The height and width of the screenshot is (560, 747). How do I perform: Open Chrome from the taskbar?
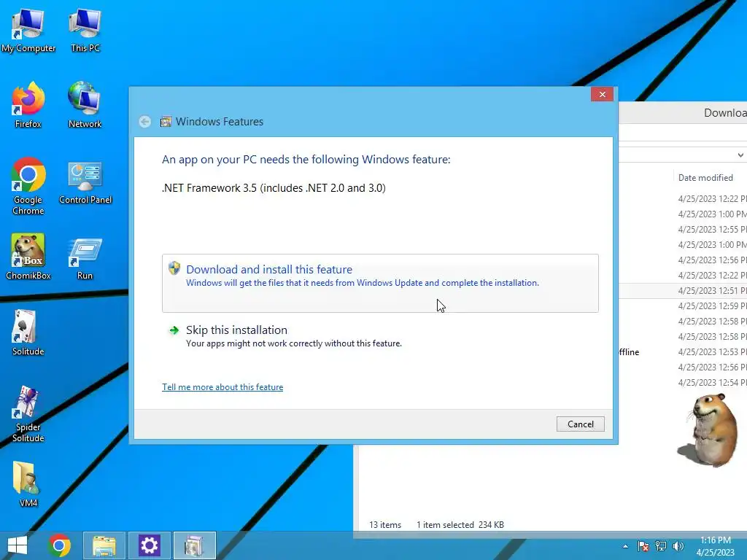tap(60, 545)
